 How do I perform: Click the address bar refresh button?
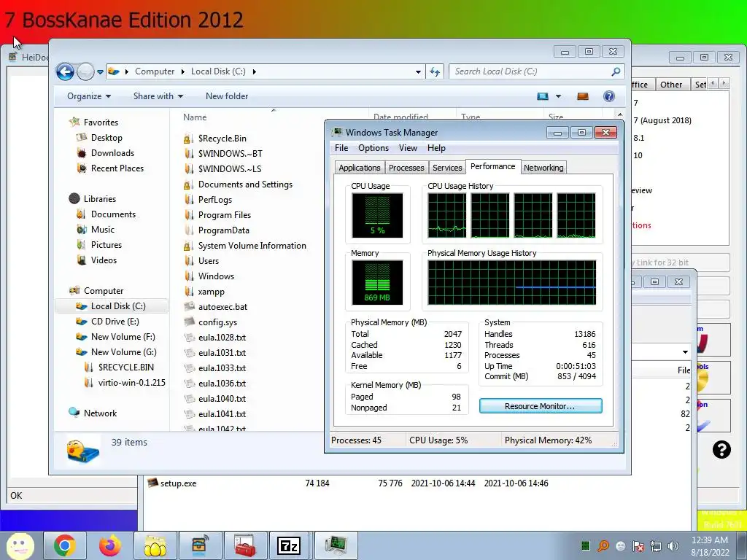point(435,72)
